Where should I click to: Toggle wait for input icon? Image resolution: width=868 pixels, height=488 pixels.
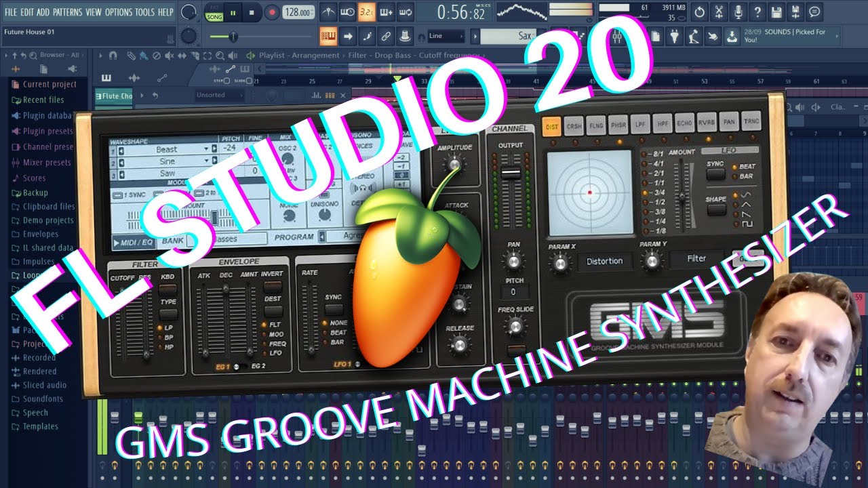(x=348, y=12)
